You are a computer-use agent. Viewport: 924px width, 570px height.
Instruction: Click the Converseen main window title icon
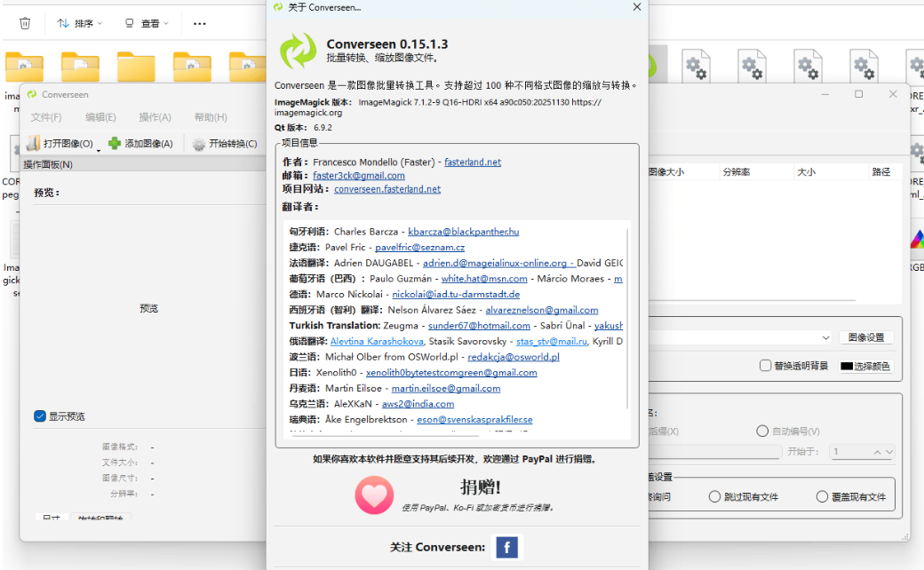click(x=32, y=94)
